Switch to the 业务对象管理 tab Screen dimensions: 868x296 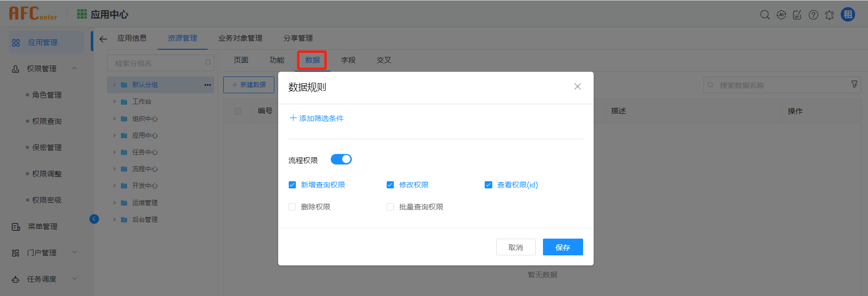coord(240,38)
